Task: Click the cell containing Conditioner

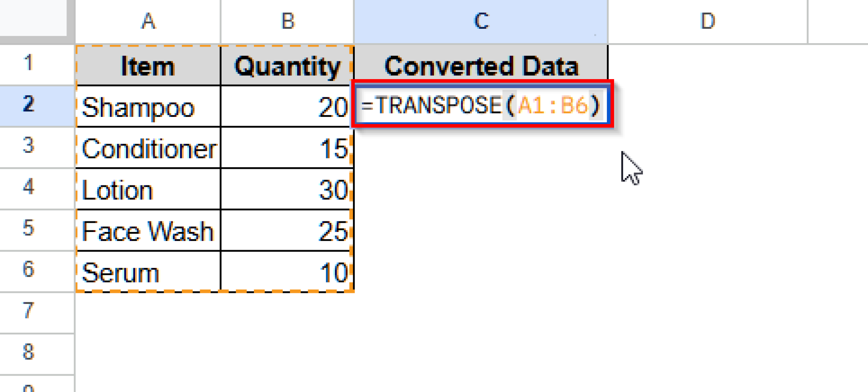Action: click(x=148, y=148)
